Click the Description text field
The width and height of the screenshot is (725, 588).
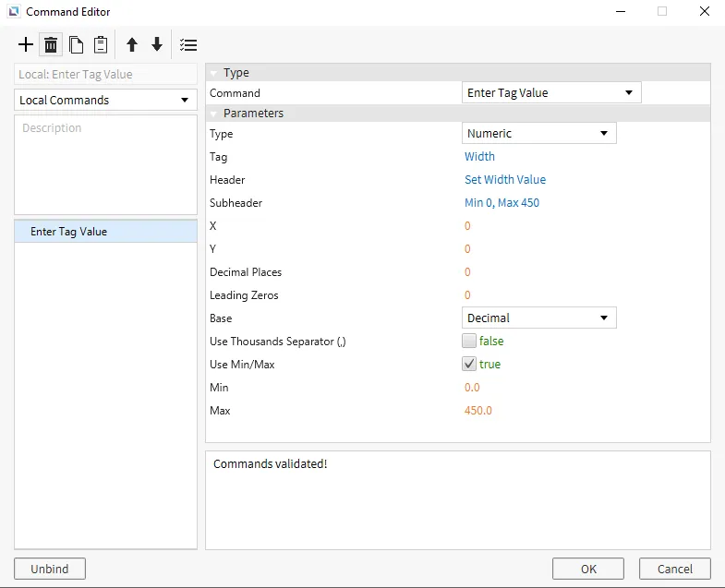pos(105,164)
